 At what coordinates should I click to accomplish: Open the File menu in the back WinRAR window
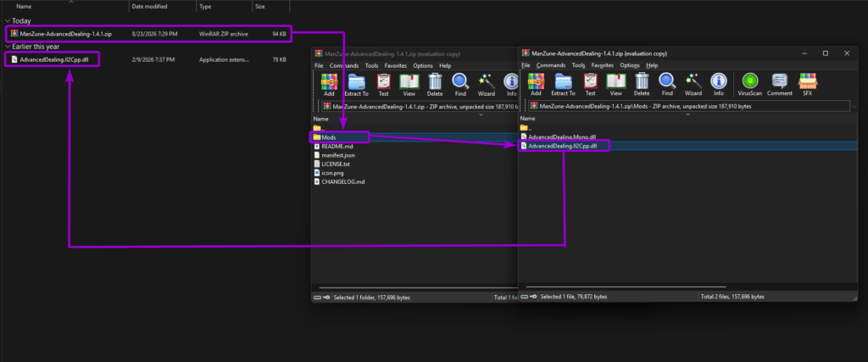point(319,65)
